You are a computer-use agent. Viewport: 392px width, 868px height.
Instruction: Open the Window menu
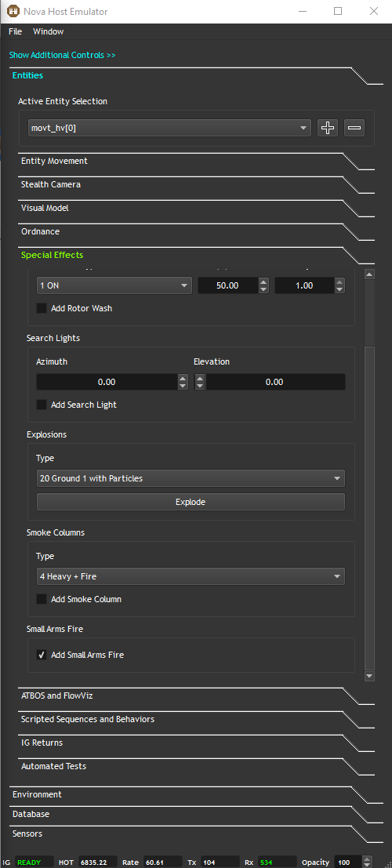pyautogui.click(x=48, y=31)
